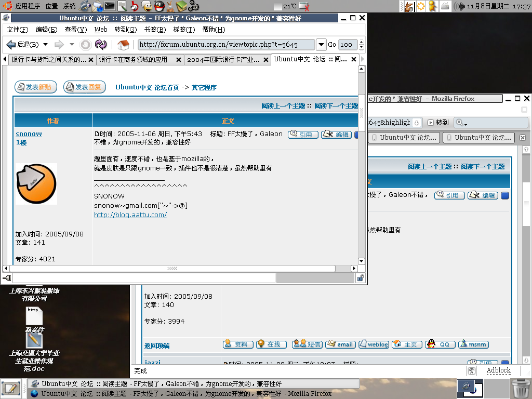Open the Forward history dropdown arrow
Viewport: 532px width, 399px height.
(72, 45)
